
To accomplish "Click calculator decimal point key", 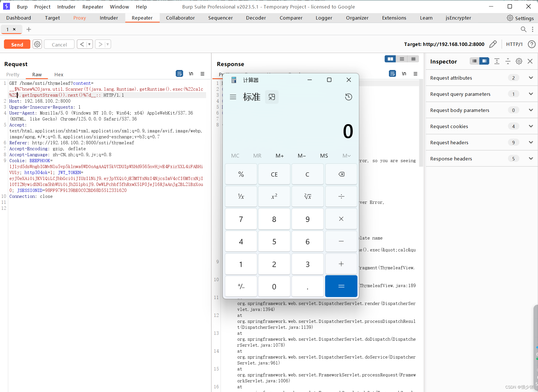I will pos(308,286).
